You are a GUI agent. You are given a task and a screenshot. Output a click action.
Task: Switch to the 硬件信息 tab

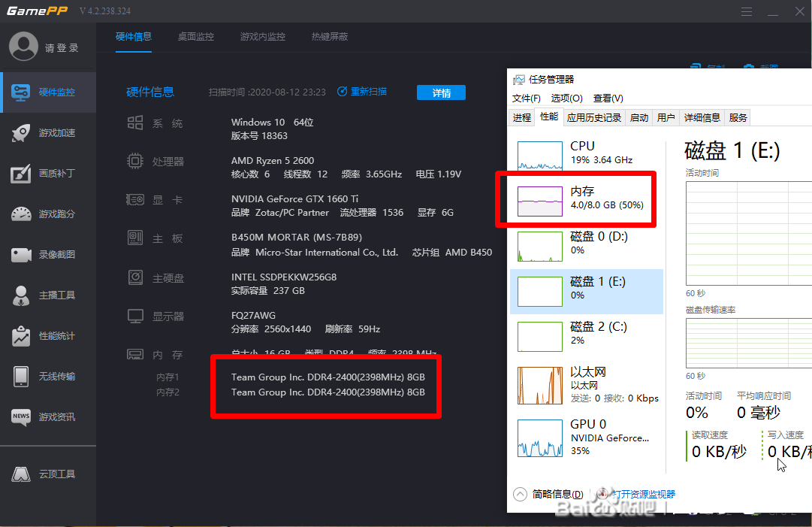(134, 37)
